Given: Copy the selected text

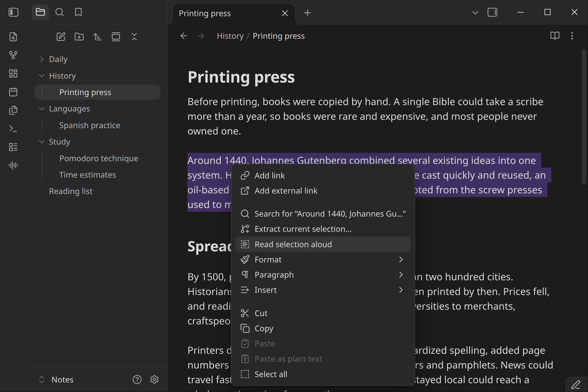Looking at the screenshot, I should [x=323, y=328].
